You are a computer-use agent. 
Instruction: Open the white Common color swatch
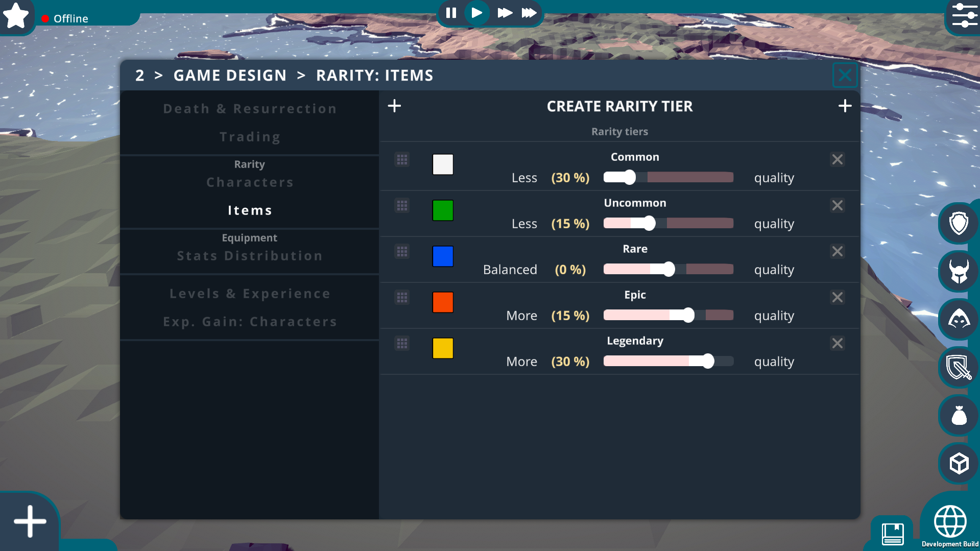[x=443, y=164]
